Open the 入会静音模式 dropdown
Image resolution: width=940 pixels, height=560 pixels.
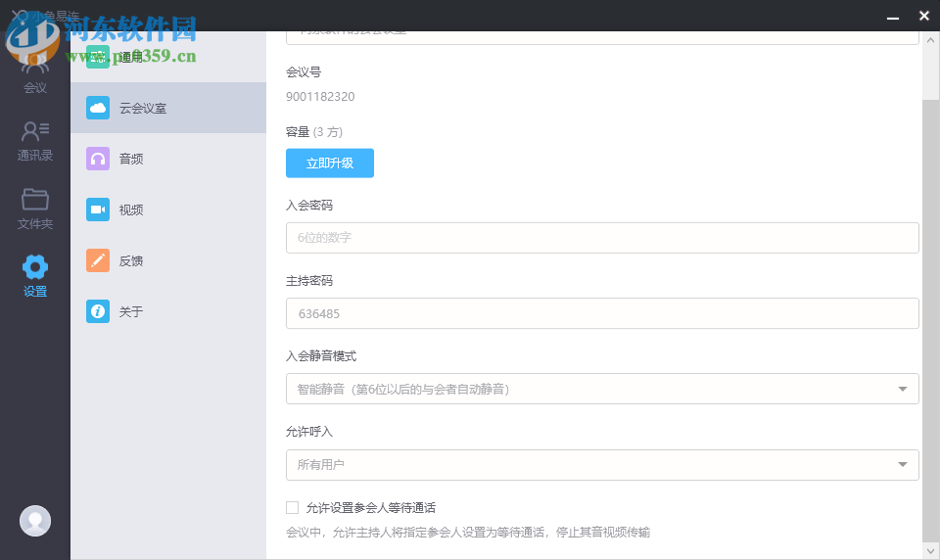click(602, 389)
